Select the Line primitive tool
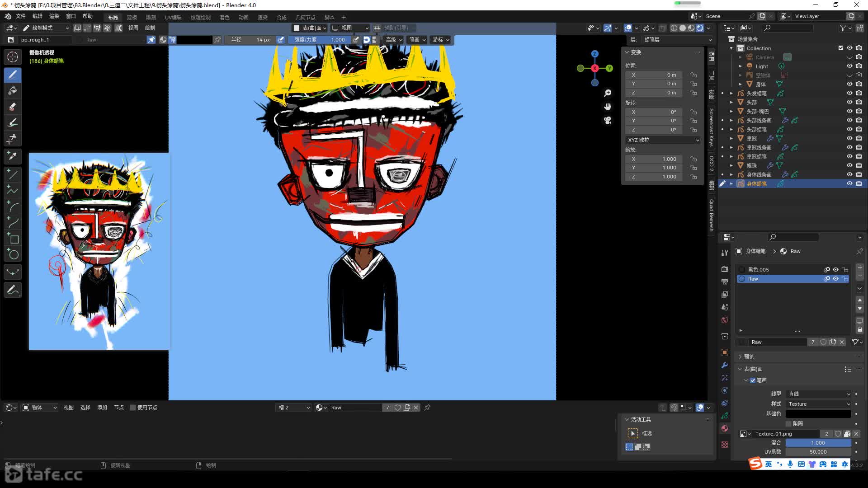Screen dimensions: 868x488 click(13, 174)
